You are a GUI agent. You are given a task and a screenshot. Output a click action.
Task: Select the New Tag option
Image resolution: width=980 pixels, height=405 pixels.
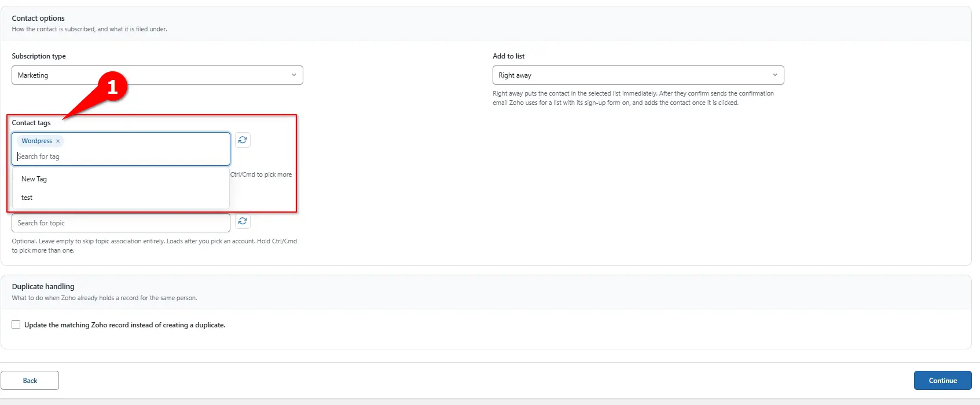click(x=121, y=179)
